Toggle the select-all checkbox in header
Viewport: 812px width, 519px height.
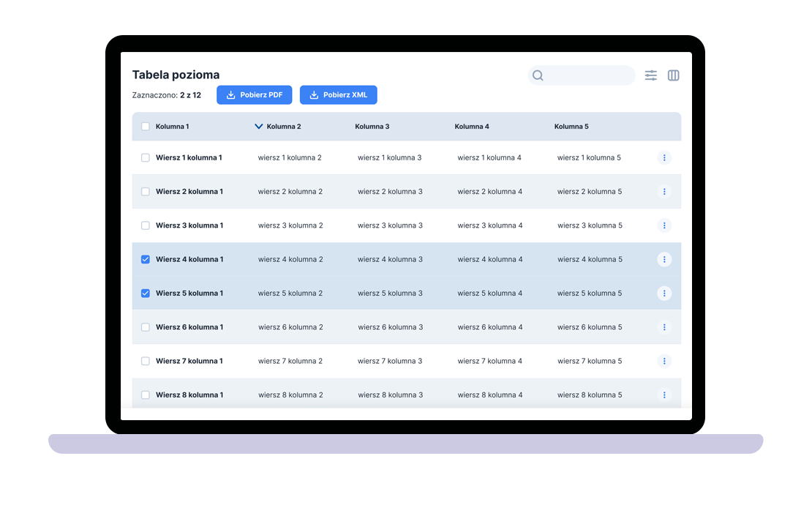pos(146,127)
